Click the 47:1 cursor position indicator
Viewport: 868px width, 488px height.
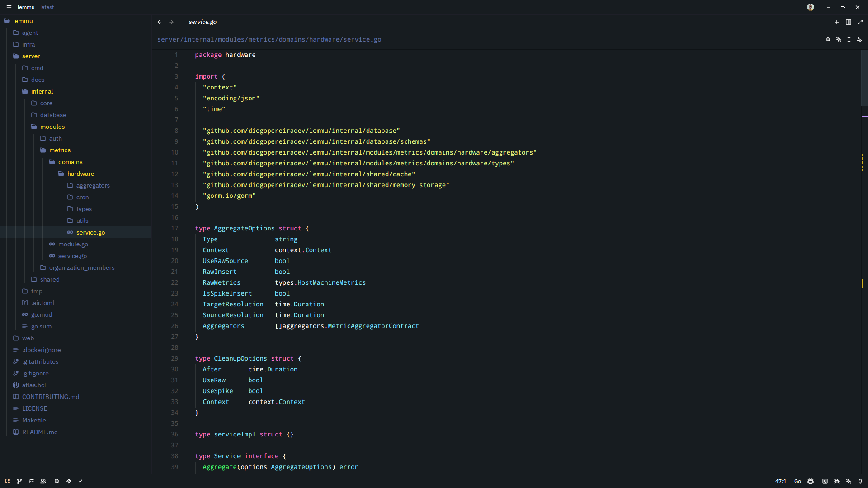click(781, 481)
